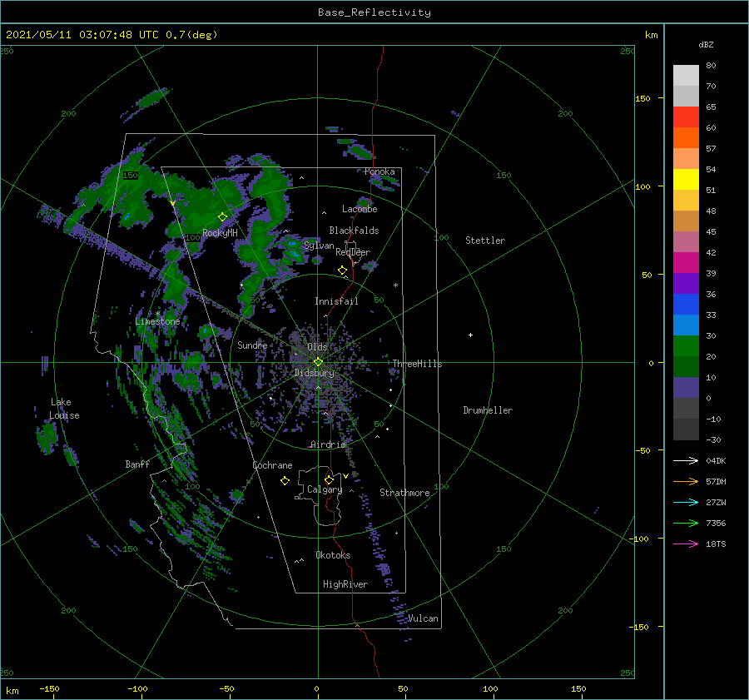The width and height of the screenshot is (749, 700).
Task: Click the Okotoks city label
Action: [333, 555]
